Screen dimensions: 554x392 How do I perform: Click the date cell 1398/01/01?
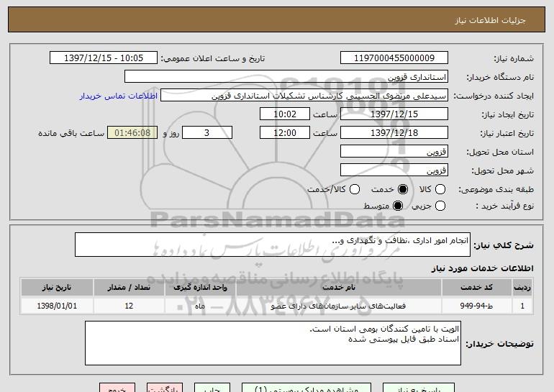[57, 306]
